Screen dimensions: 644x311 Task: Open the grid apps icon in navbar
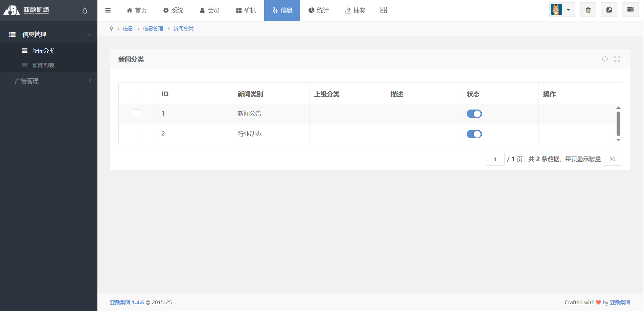(x=383, y=10)
